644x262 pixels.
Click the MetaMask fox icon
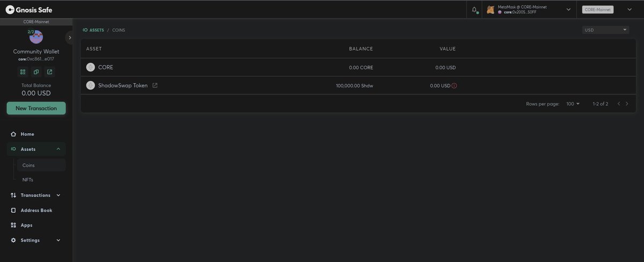491,9
